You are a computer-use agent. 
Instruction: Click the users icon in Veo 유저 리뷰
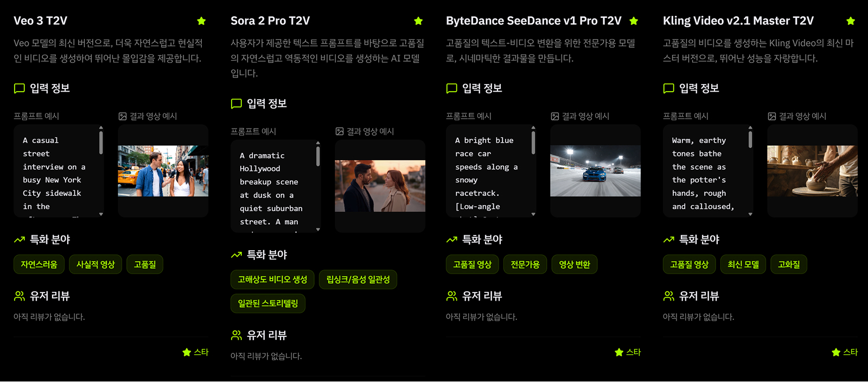tap(20, 296)
